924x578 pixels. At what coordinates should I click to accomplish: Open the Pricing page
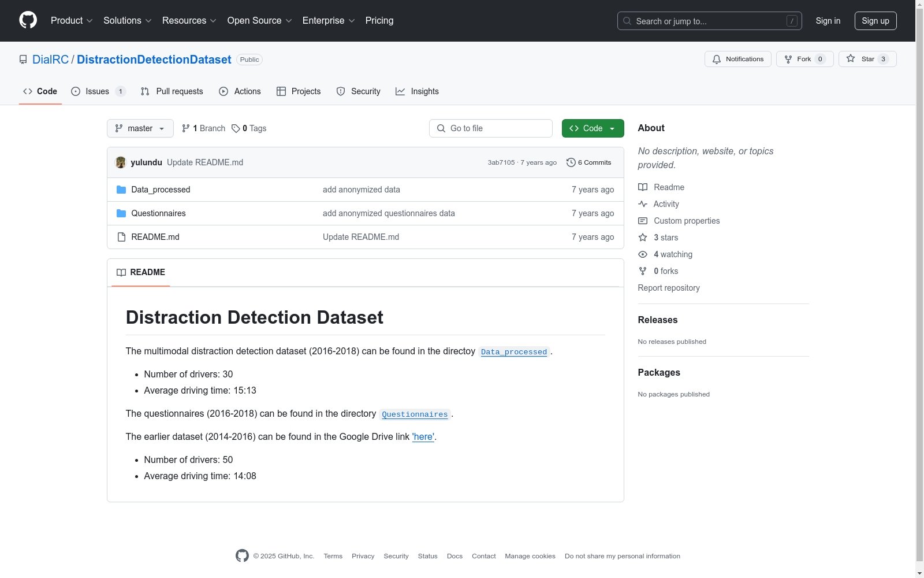(379, 20)
